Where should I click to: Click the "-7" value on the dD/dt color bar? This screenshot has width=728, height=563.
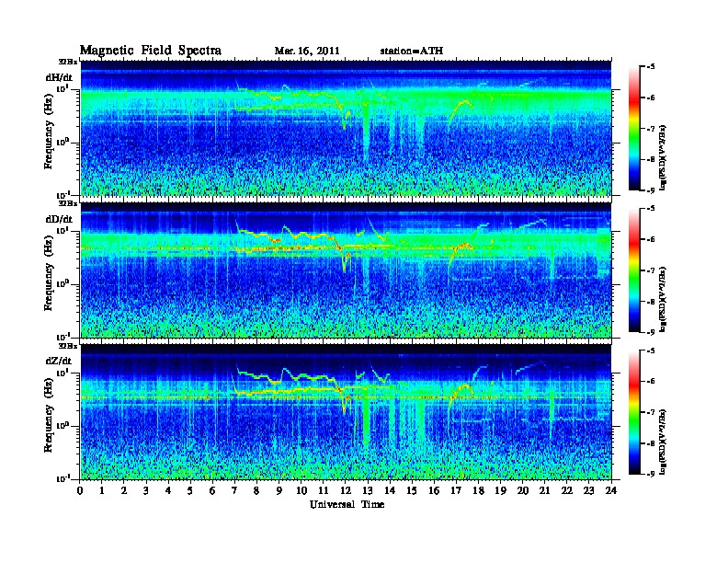pyautogui.click(x=651, y=270)
